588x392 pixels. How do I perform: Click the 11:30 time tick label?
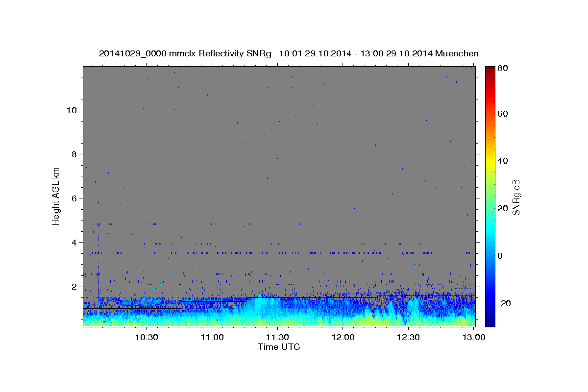[277, 337]
